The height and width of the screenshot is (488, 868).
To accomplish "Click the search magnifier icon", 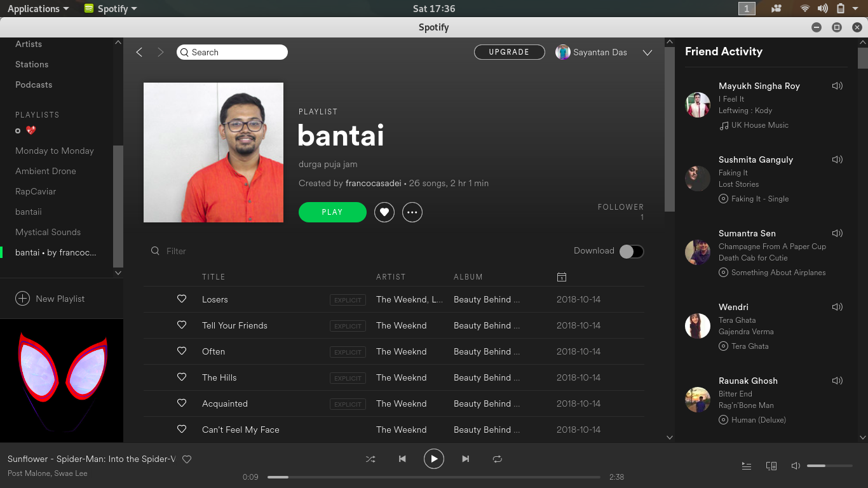I will (x=184, y=52).
